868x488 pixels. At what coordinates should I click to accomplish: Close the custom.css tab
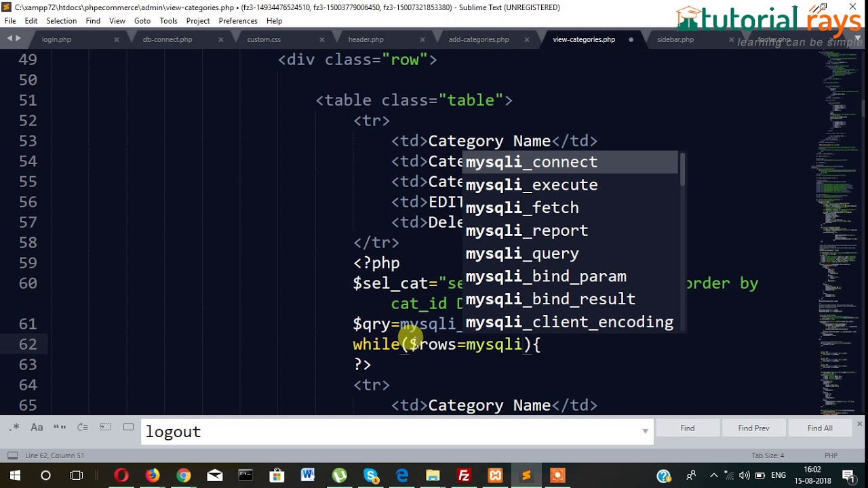pyautogui.click(x=323, y=40)
